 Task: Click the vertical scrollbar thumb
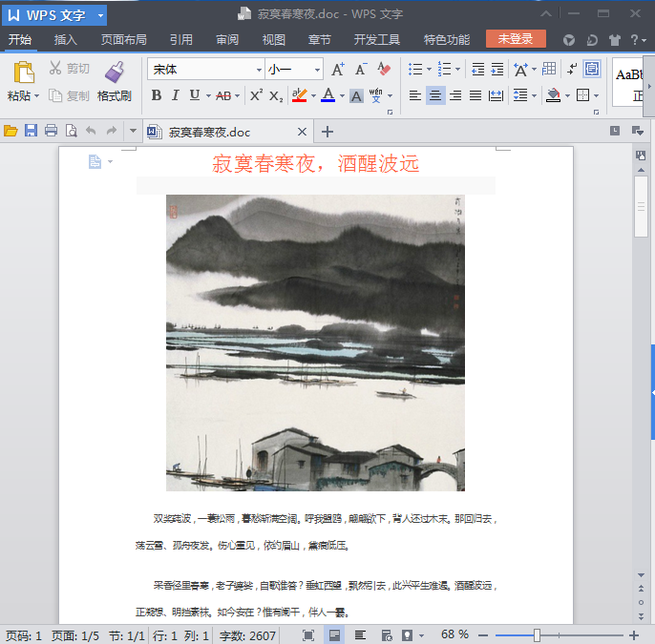pos(641,206)
